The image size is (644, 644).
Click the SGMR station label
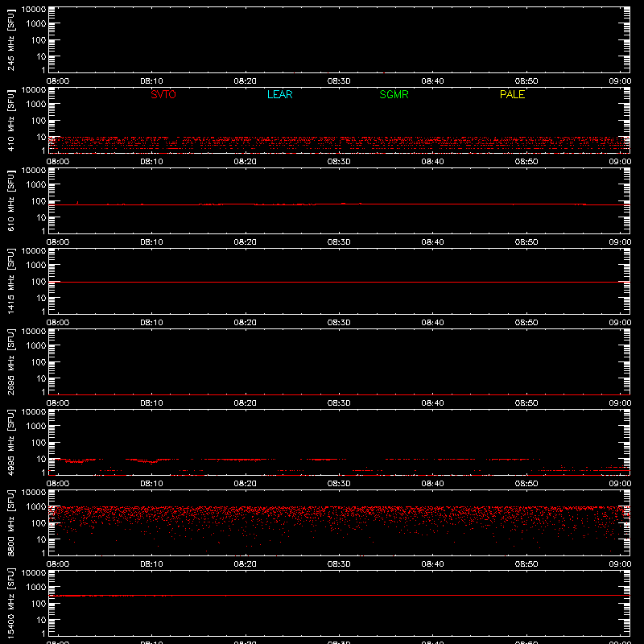pyautogui.click(x=394, y=94)
